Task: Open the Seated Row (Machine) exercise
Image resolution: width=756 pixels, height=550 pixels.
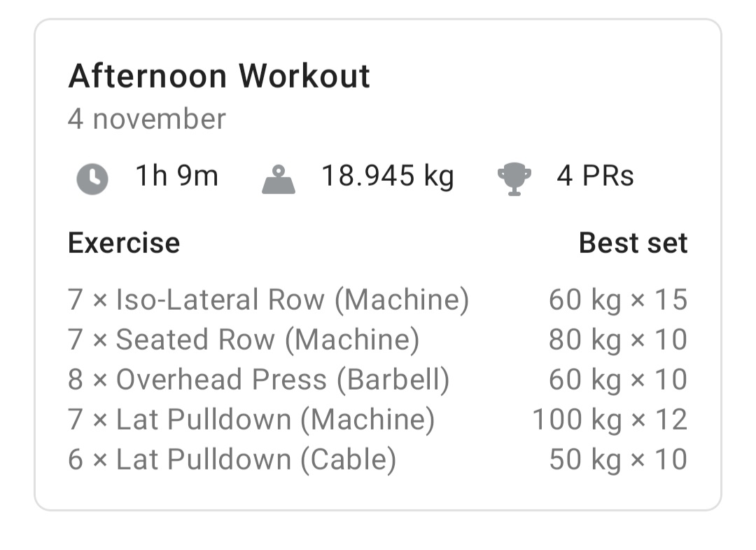Action: coord(244,340)
